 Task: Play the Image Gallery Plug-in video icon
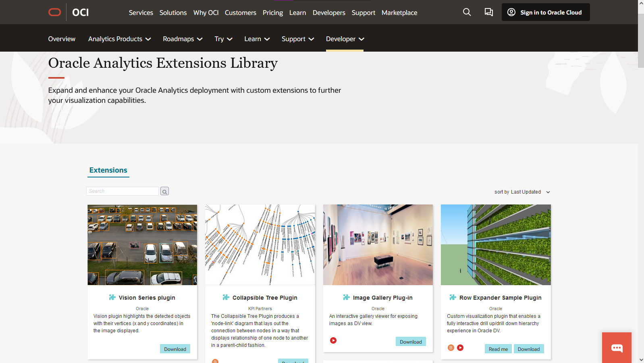click(x=333, y=340)
